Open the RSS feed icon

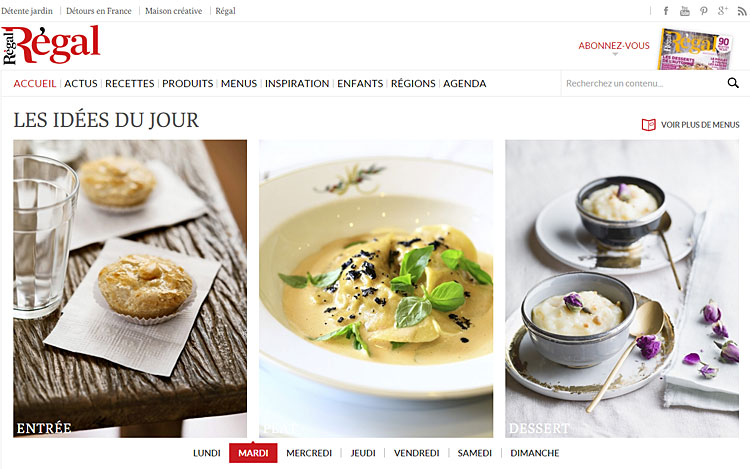pos(742,11)
